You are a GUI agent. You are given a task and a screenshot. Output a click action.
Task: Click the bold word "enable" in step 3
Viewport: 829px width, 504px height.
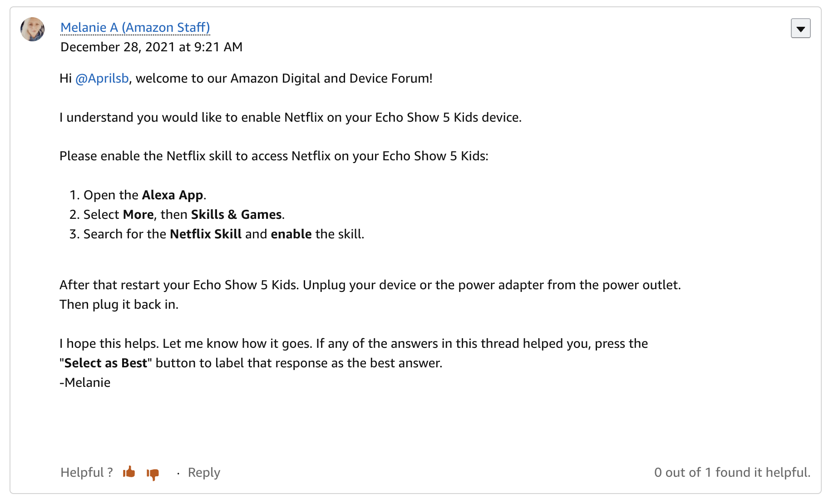[x=291, y=234]
